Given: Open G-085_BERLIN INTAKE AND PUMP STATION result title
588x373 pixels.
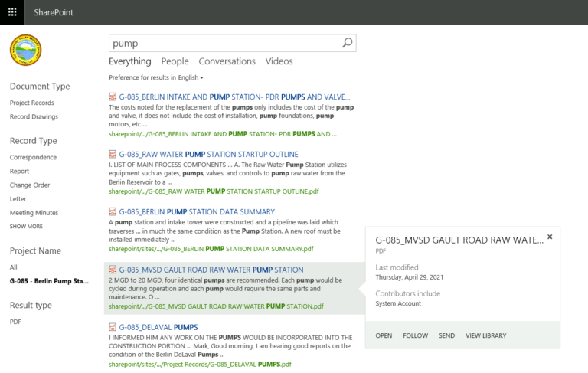Looking at the screenshot, I should pos(234,97).
